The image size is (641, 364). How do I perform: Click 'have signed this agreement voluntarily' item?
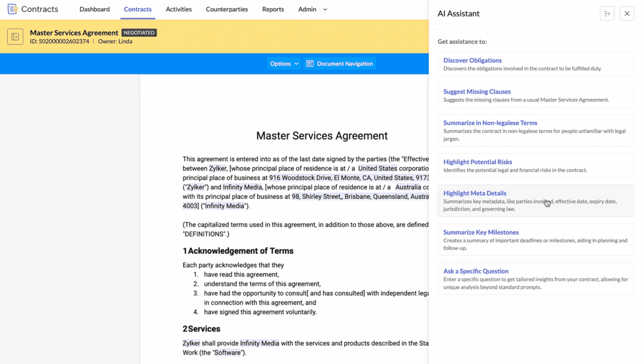click(x=260, y=312)
